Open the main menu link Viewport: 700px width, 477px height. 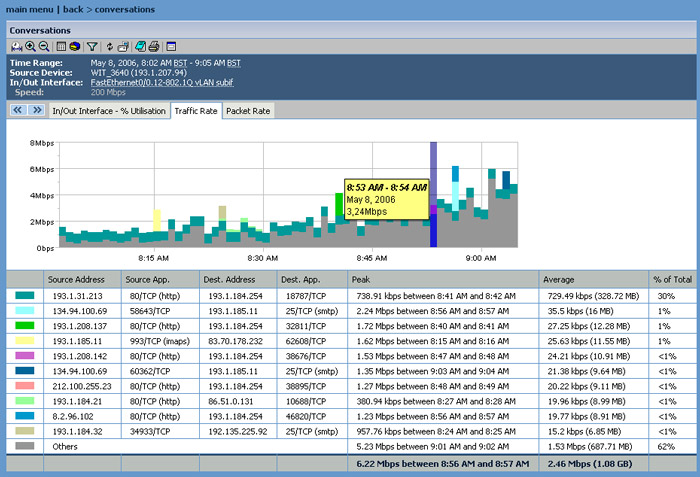click(x=29, y=9)
